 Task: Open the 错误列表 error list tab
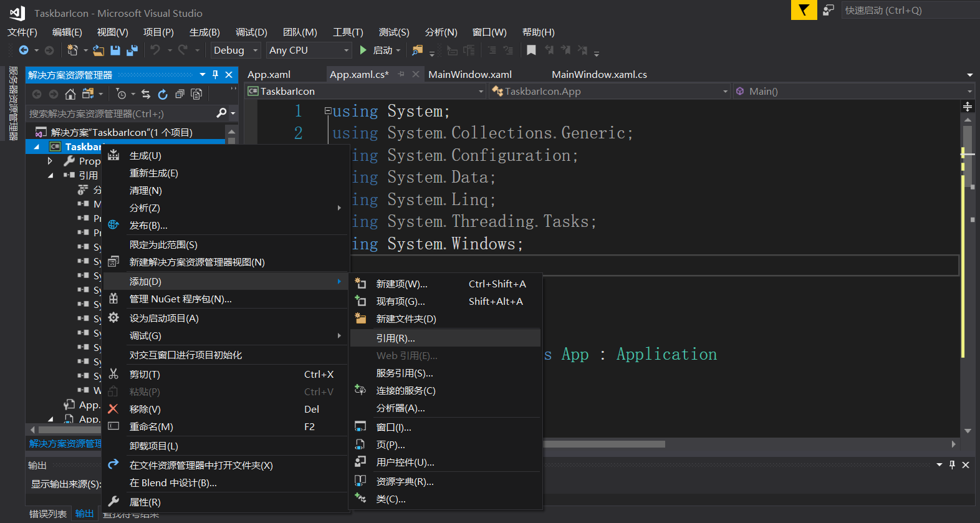[x=48, y=514]
